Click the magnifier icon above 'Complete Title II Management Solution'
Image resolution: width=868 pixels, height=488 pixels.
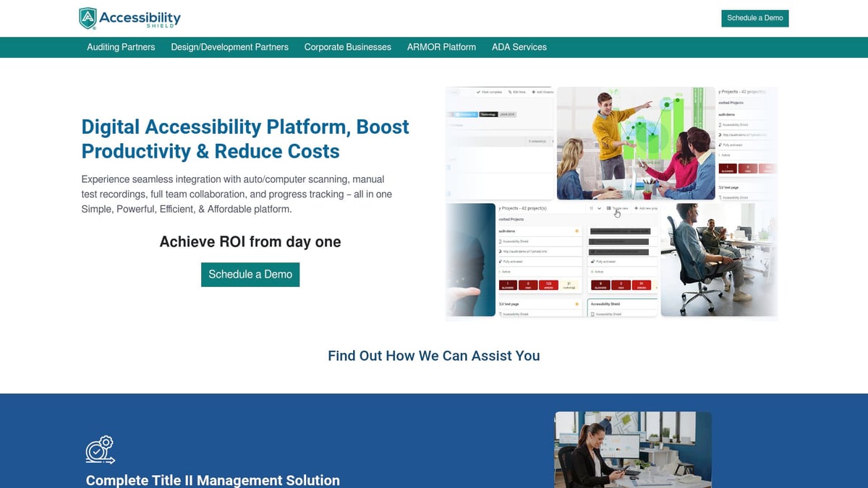click(x=101, y=449)
